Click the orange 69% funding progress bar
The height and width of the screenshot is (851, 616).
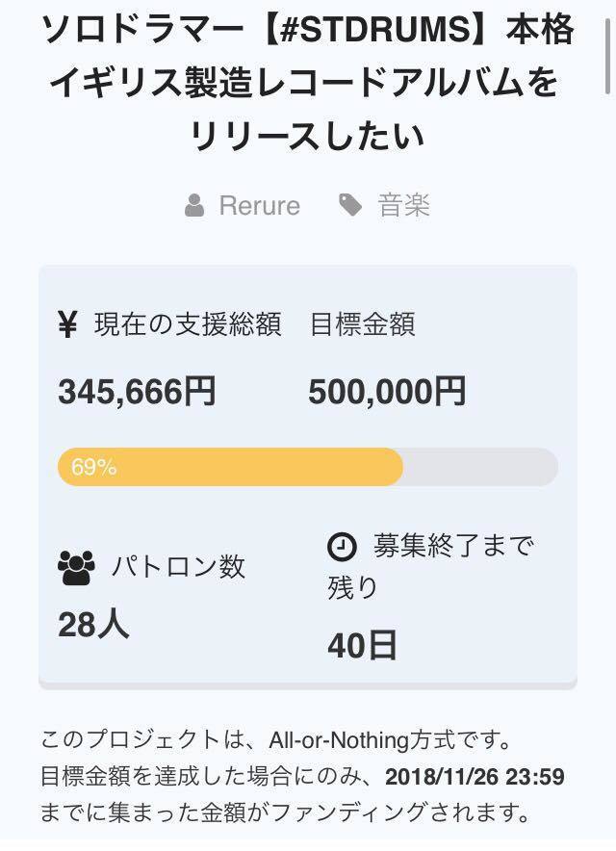point(230,467)
